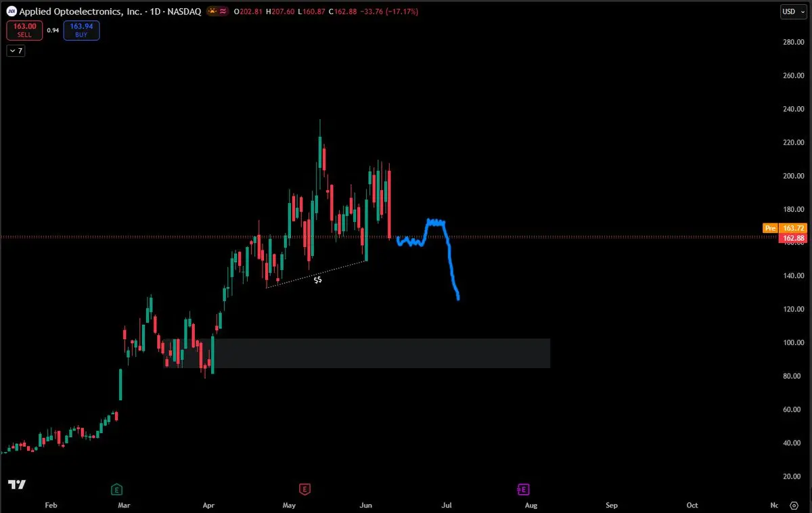Select the dotted trendline above the $$ label
812x513 pixels.
317,274
